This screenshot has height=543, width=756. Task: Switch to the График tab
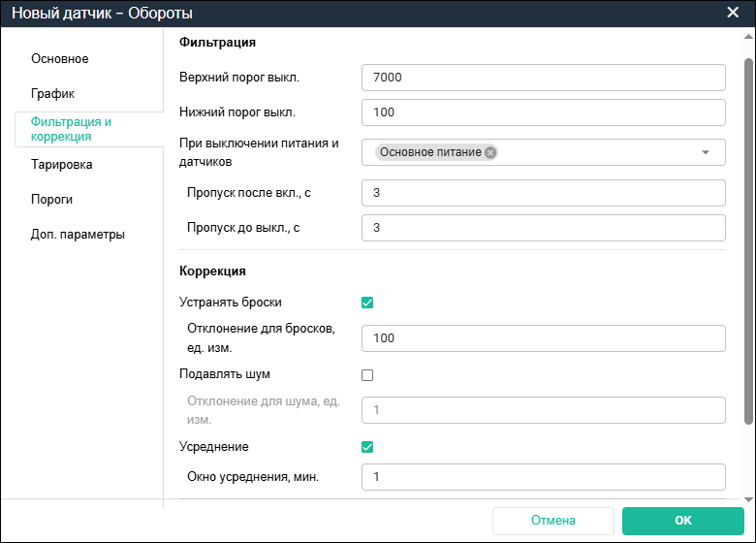point(53,94)
